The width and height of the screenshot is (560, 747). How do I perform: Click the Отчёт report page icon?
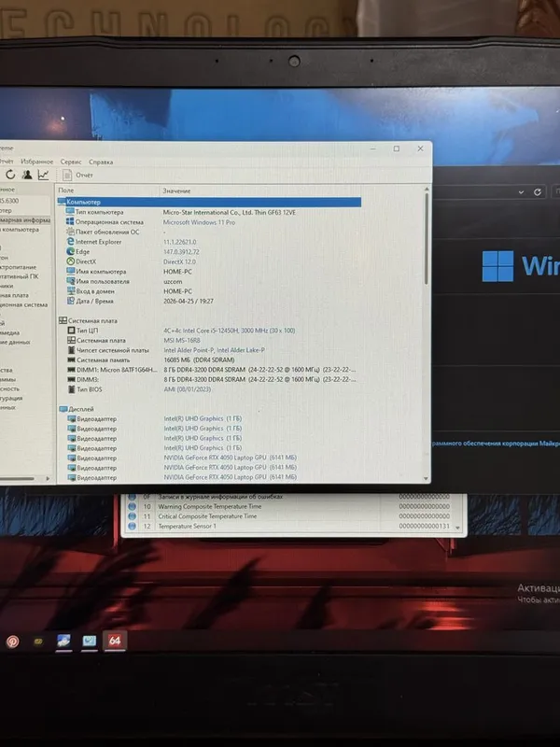67,176
